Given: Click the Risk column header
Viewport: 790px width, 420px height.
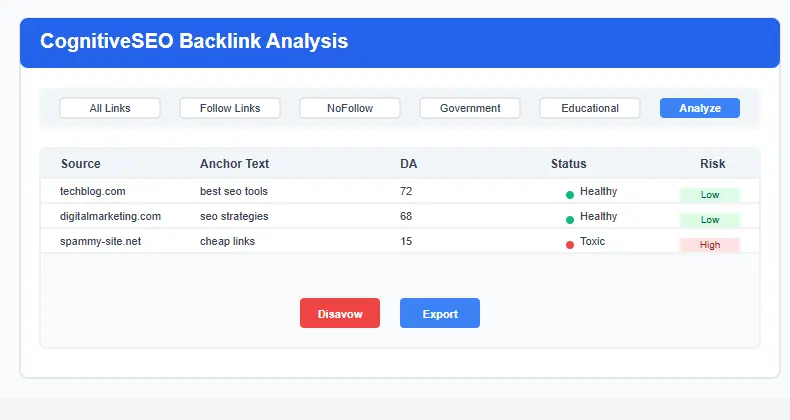Looking at the screenshot, I should point(713,164).
